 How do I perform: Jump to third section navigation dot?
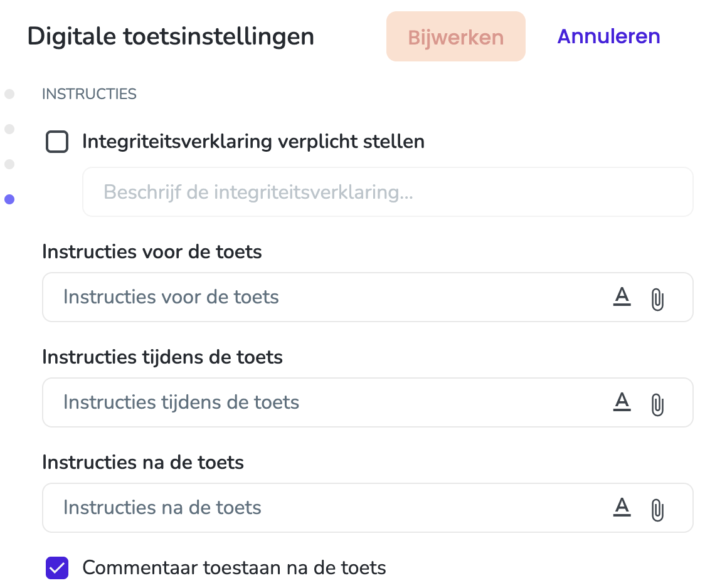click(9, 164)
